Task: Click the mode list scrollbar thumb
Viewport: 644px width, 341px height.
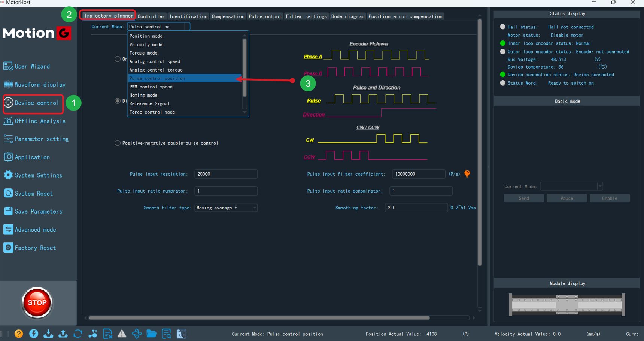Action: coord(244,67)
